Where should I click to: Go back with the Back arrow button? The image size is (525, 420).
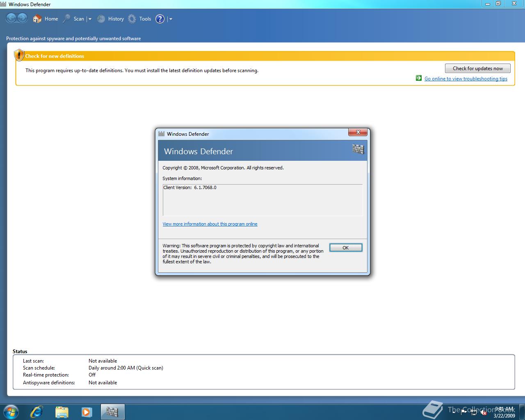11,18
